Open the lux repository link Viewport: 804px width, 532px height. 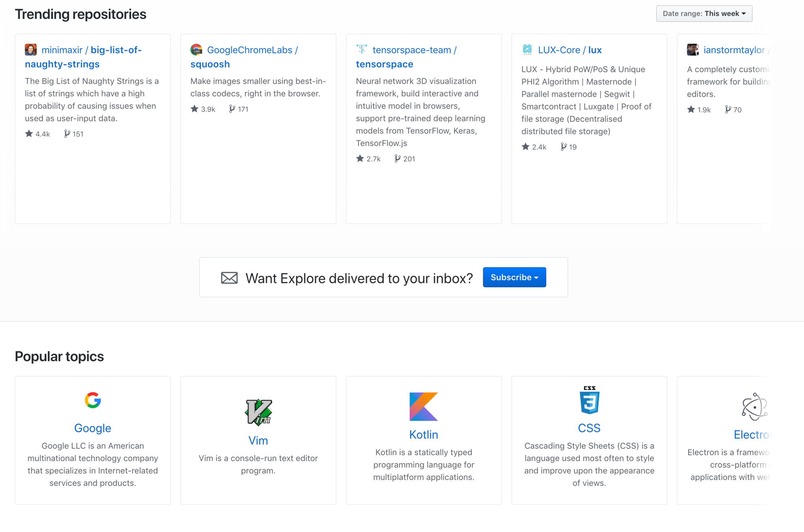point(595,50)
